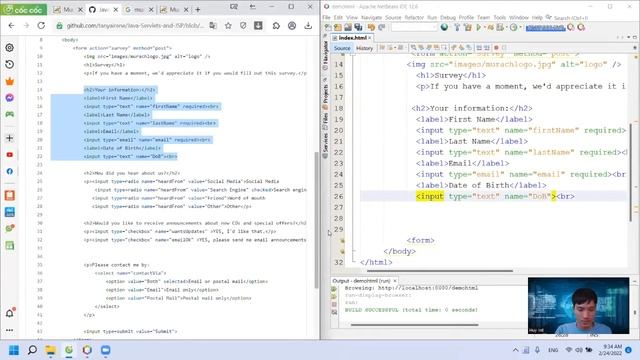The width and height of the screenshot is (640, 360).
Task: Click line 18 Your information heading code
Action: 472,108
